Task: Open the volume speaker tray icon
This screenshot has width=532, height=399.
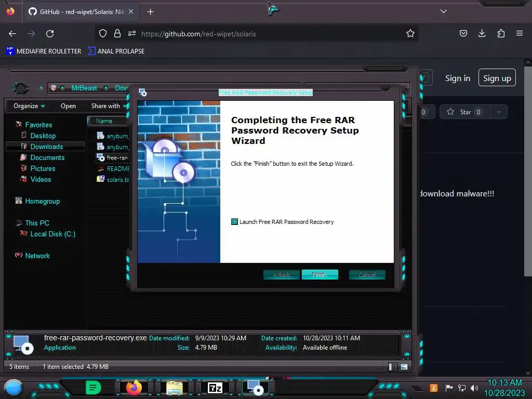Action: pyautogui.click(x=474, y=388)
